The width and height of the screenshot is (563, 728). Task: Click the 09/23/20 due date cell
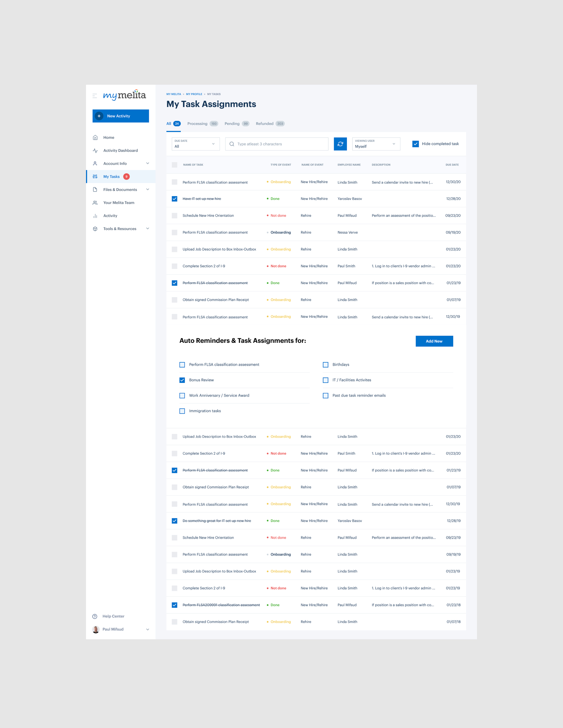(x=453, y=216)
